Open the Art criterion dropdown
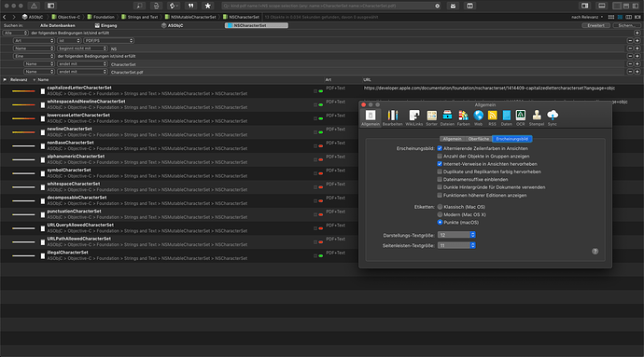This screenshot has height=357, width=644. point(35,41)
